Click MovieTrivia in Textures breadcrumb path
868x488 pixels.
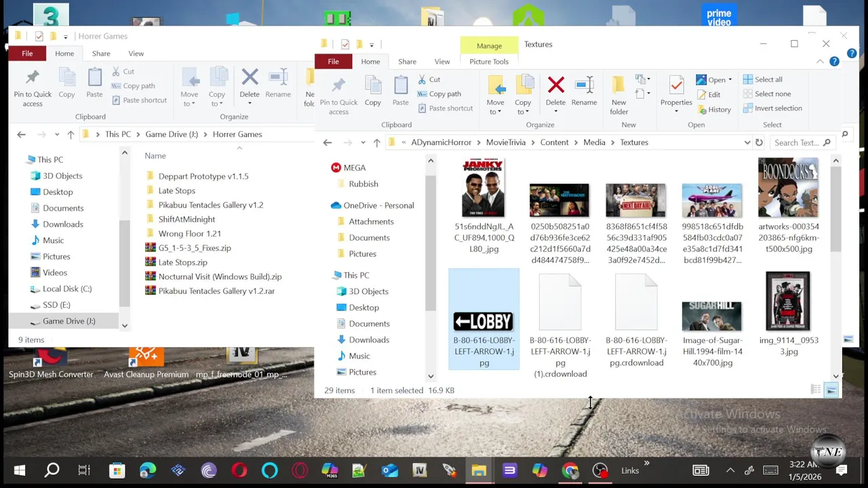pos(506,142)
